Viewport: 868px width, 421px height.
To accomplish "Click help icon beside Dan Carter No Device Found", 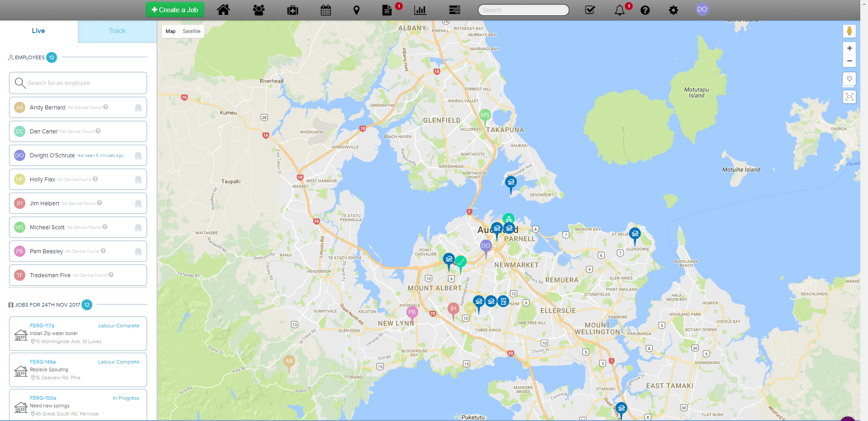I will coord(98,131).
